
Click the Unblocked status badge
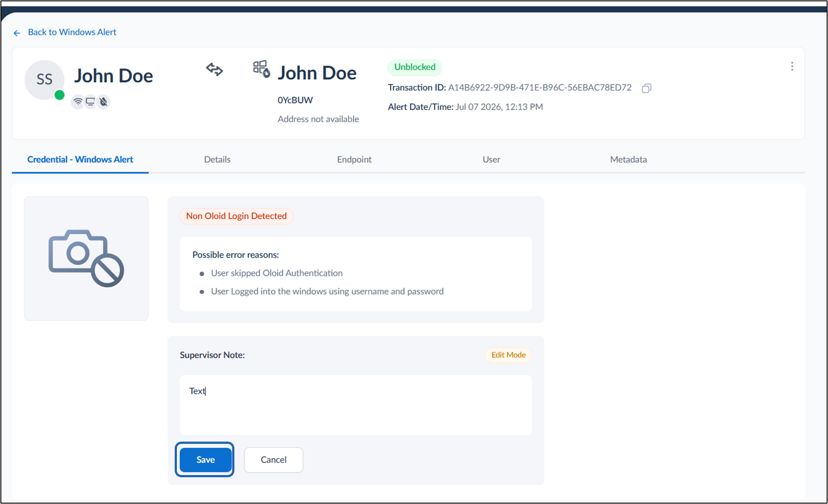[x=414, y=67]
